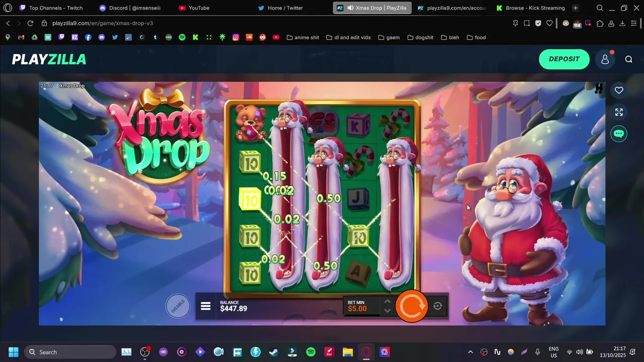Screen dimensions: 644x362
Task: Open the PlayZilla account profile icon
Action: (605, 59)
